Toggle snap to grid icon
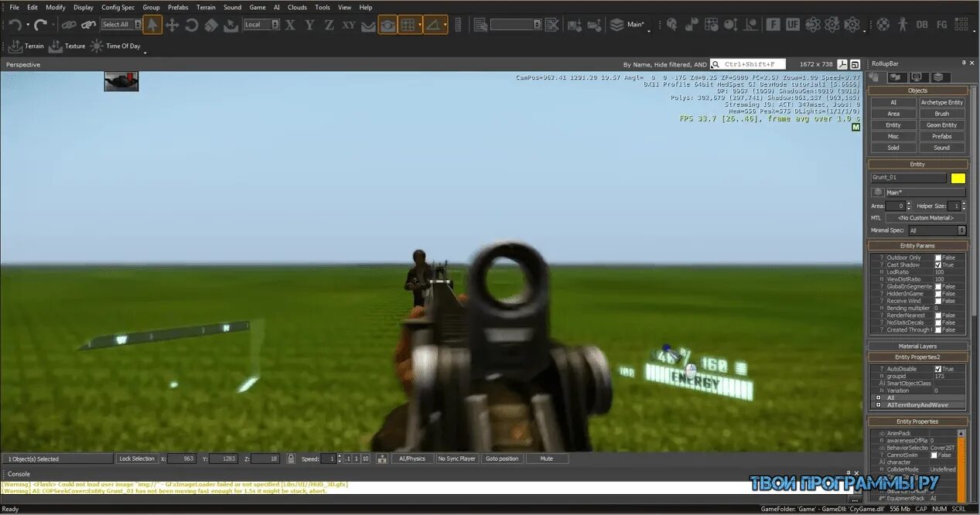 408,25
